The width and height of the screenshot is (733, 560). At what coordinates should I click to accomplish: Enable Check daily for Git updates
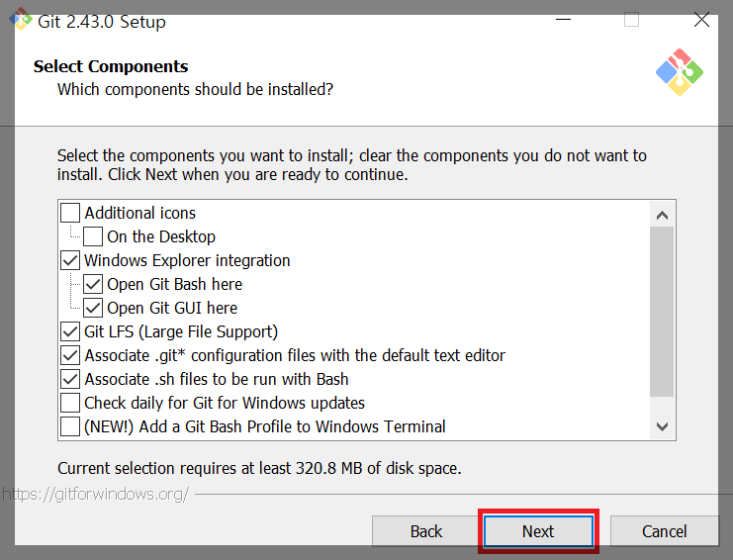(x=70, y=403)
